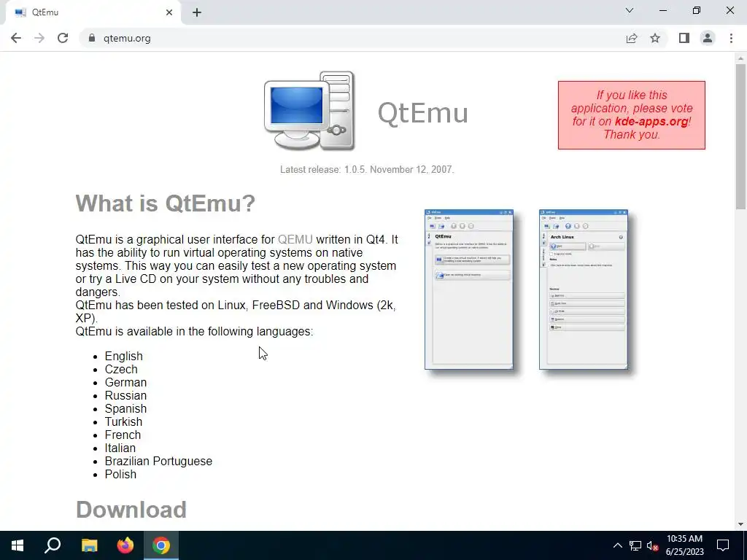
Task: Click 'Russian' in the language list
Action: point(125,395)
